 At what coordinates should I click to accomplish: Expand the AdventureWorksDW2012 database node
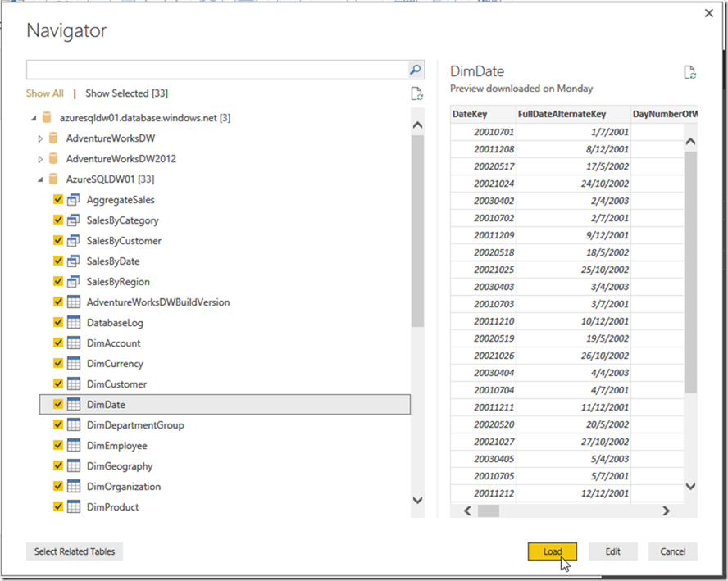pyautogui.click(x=40, y=159)
